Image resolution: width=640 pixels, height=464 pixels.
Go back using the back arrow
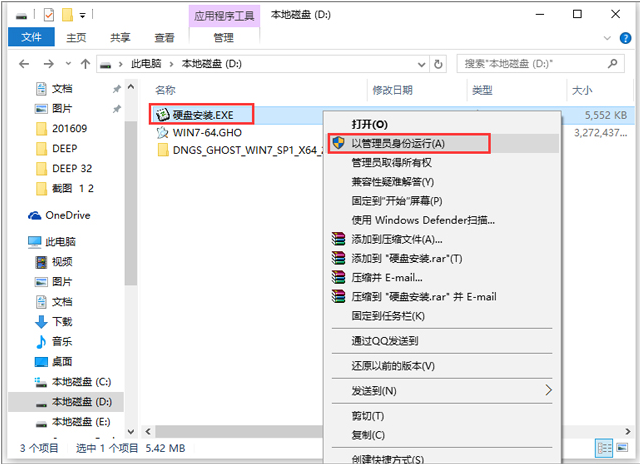point(24,64)
